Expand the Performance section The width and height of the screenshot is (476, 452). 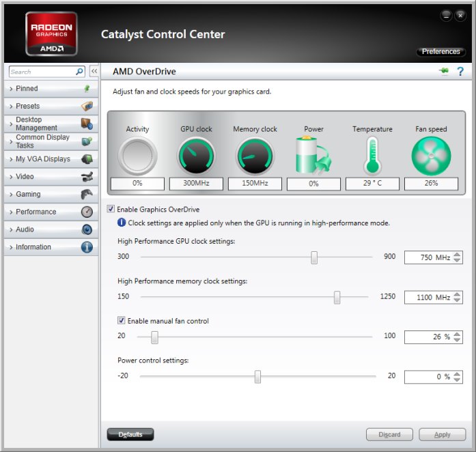[x=11, y=212]
